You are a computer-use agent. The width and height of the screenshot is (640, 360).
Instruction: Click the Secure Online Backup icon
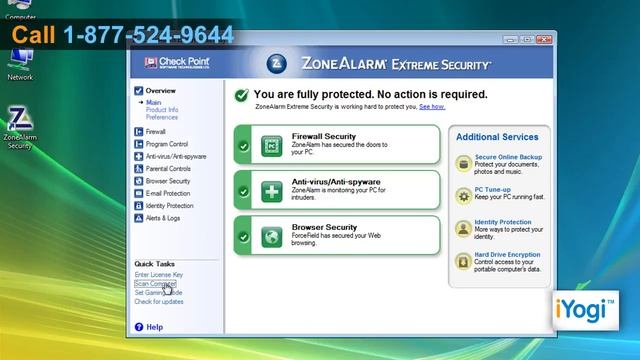(463, 164)
